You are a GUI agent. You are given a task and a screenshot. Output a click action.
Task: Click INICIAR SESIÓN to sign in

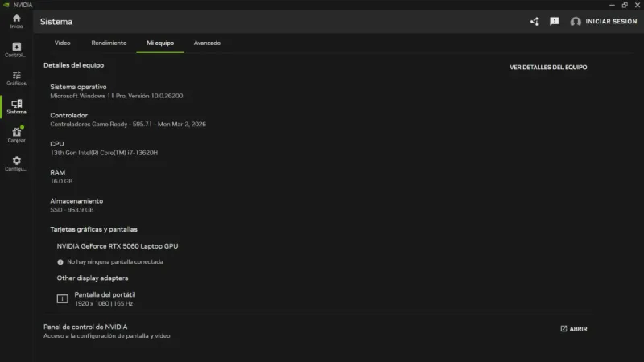[x=611, y=22]
